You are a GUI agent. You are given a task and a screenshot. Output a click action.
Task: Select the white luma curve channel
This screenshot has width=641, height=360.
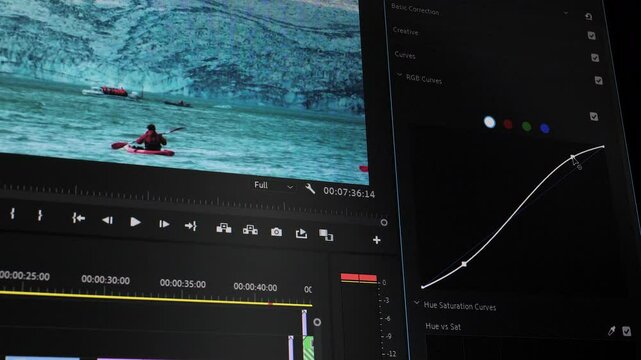489,122
